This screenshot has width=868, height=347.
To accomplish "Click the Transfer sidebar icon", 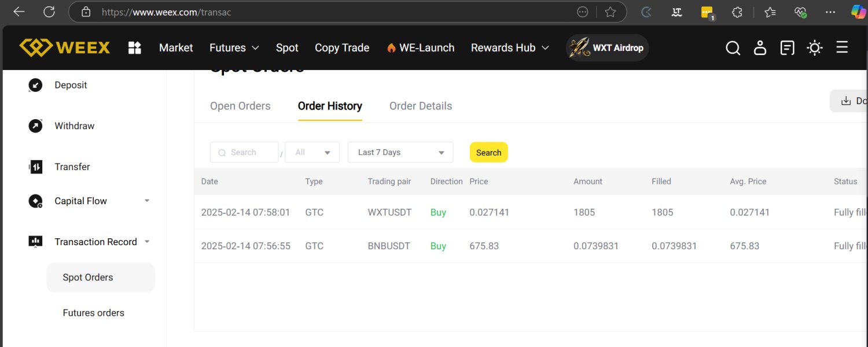I will pos(35,167).
